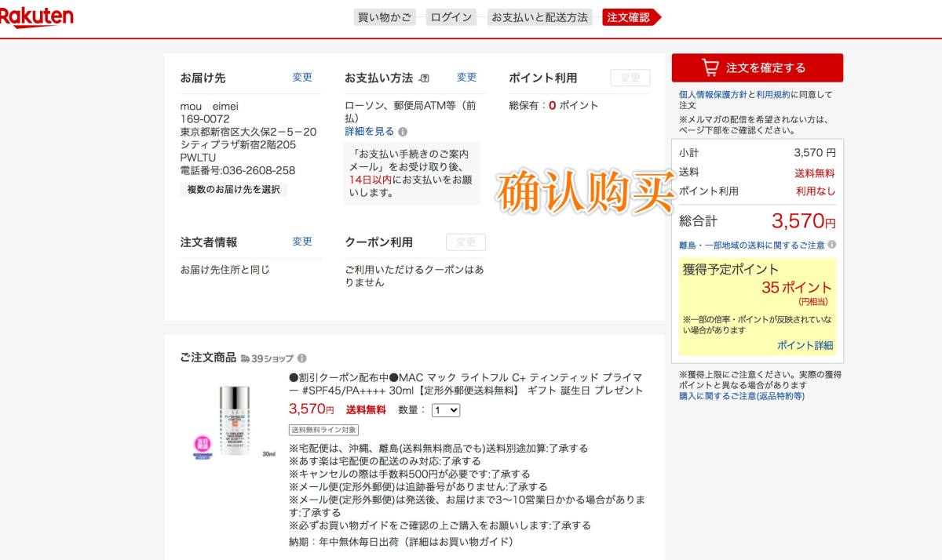Click the 小計 3,570 円 row
The width and height of the screenshot is (942, 560).
[x=757, y=153]
